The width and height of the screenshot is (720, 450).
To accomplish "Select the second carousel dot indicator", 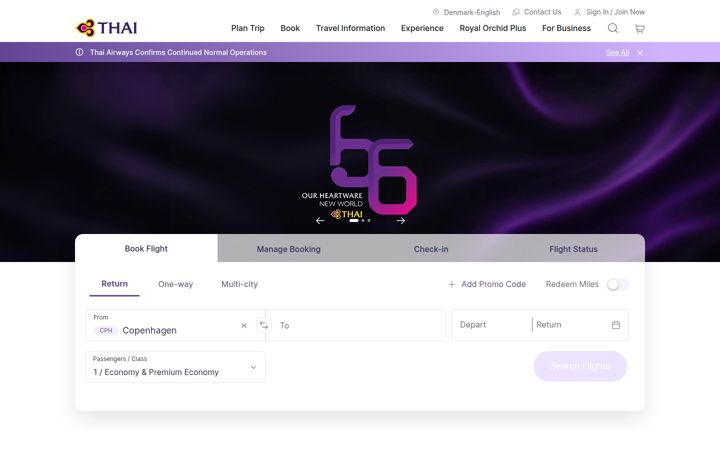I will pyautogui.click(x=363, y=220).
